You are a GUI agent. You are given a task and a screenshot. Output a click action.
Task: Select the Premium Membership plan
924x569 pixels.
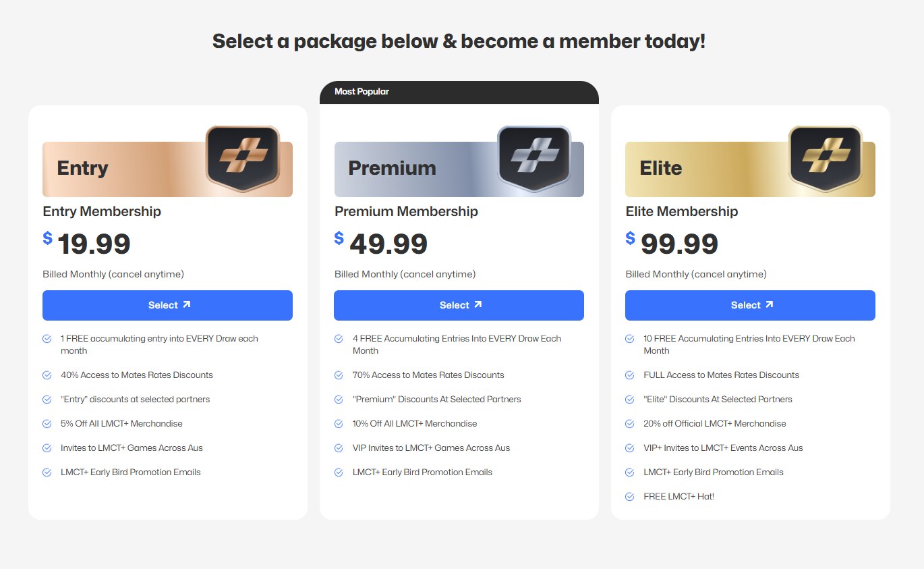(459, 304)
